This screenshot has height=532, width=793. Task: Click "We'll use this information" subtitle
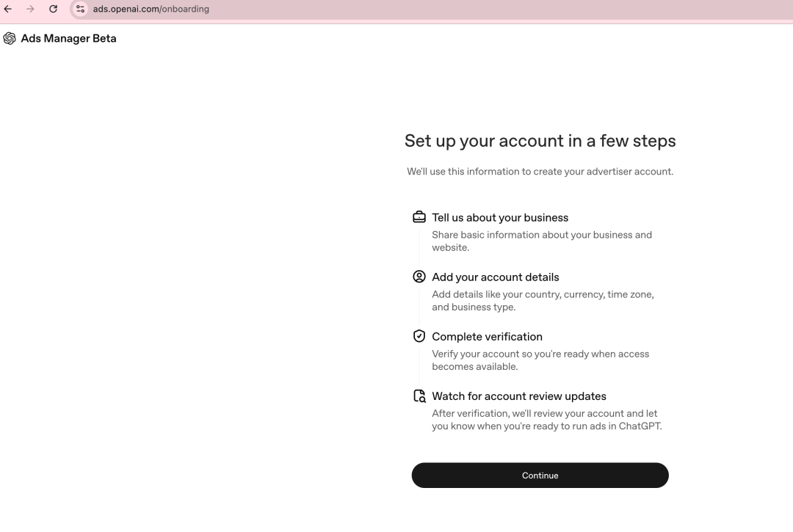click(x=540, y=172)
